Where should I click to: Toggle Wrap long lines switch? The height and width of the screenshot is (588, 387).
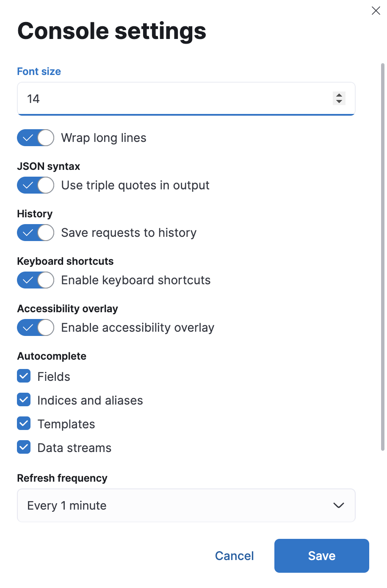click(x=36, y=138)
